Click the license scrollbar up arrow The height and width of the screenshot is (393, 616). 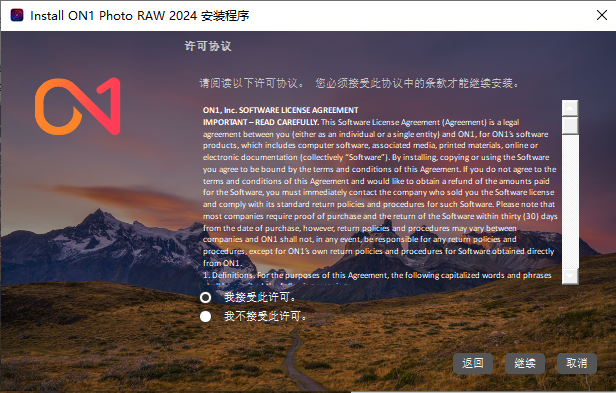coord(570,108)
